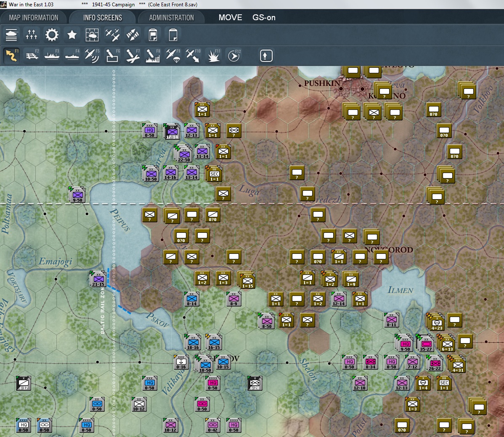Image resolution: width=504 pixels, height=437 pixels.
Task: Select the 8-50 pink unit counter
Action: point(266,321)
